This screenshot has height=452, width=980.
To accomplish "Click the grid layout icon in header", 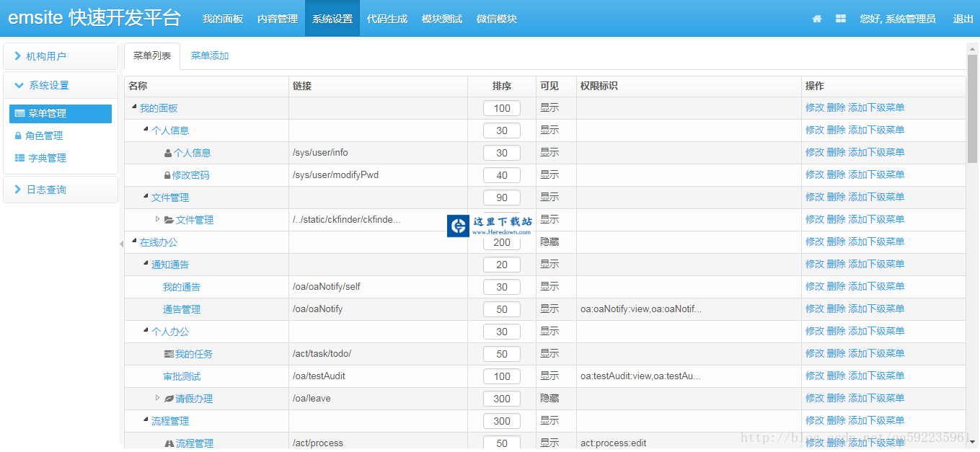I will click(x=841, y=19).
